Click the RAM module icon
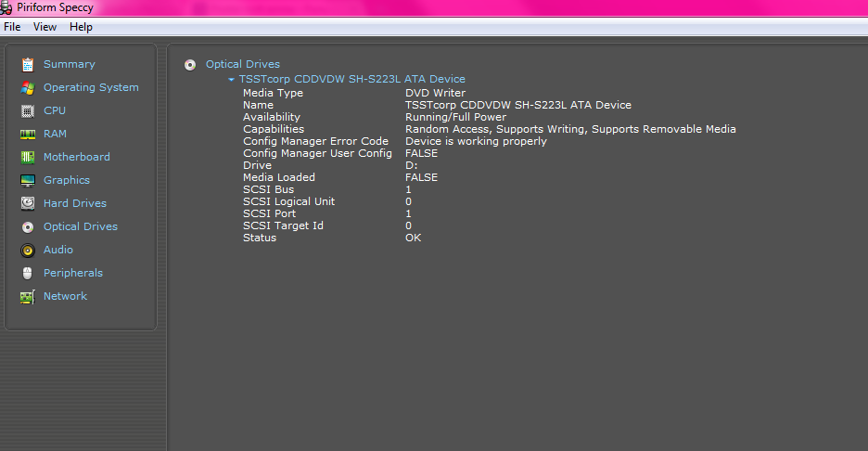This screenshot has height=451, width=868. 28,134
